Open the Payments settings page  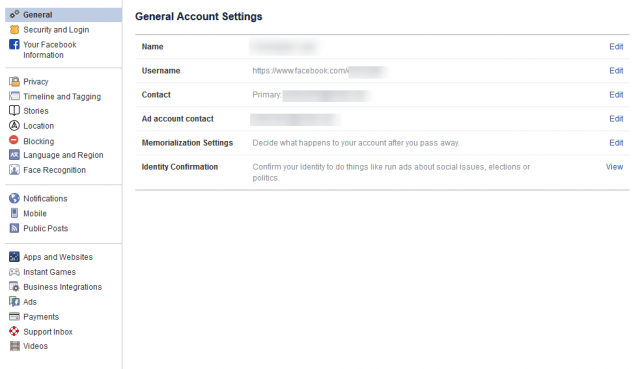click(41, 317)
